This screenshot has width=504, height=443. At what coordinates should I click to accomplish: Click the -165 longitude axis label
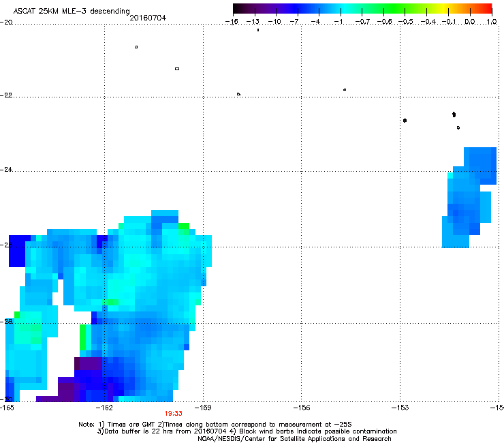7,408
